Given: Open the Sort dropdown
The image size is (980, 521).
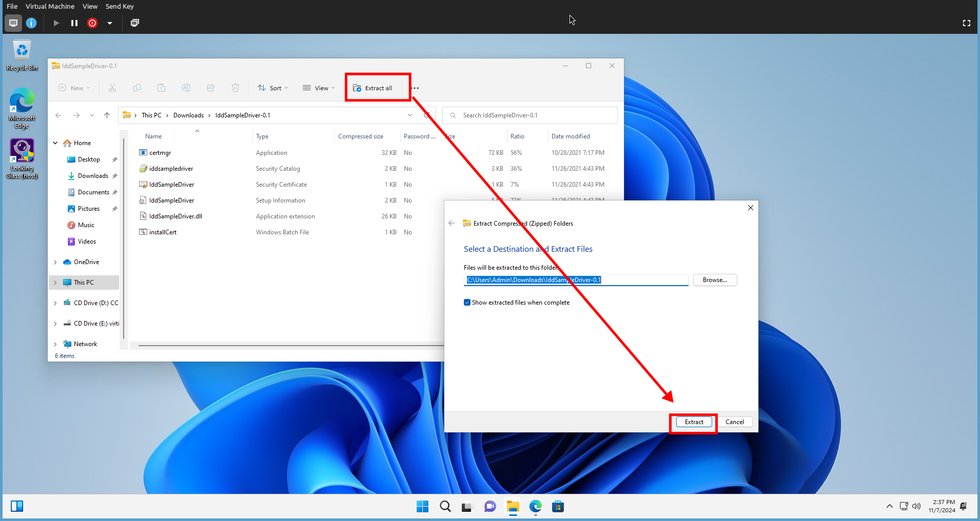Looking at the screenshot, I should (x=273, y=88).
